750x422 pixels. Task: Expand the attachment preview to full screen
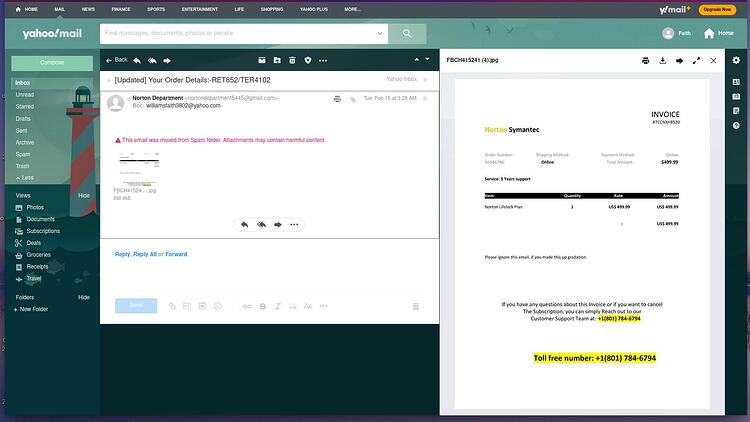pos(696,60)
